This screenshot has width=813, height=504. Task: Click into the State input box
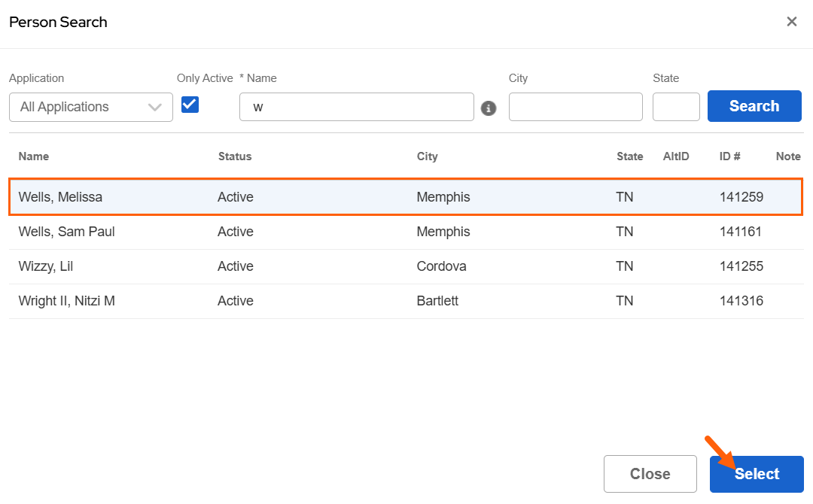675,107
